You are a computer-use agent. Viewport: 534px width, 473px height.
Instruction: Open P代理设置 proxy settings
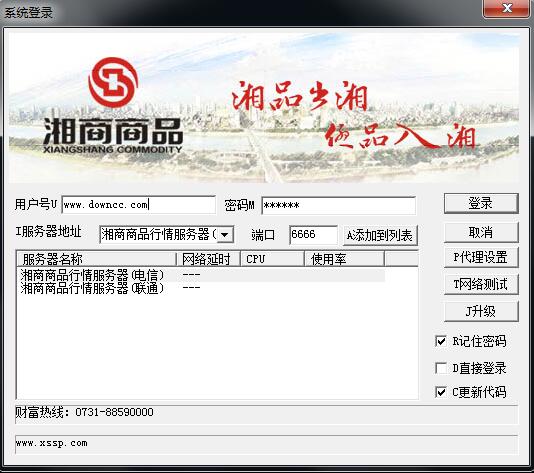pyautogui.click(x=481, y=257)
